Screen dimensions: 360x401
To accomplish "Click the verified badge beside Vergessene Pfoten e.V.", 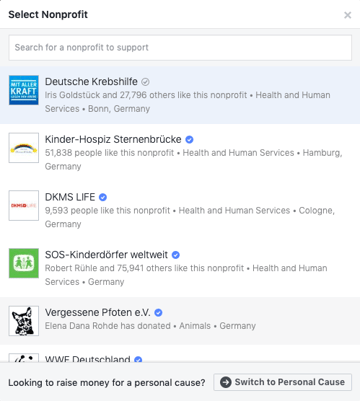I will (158, 313).
